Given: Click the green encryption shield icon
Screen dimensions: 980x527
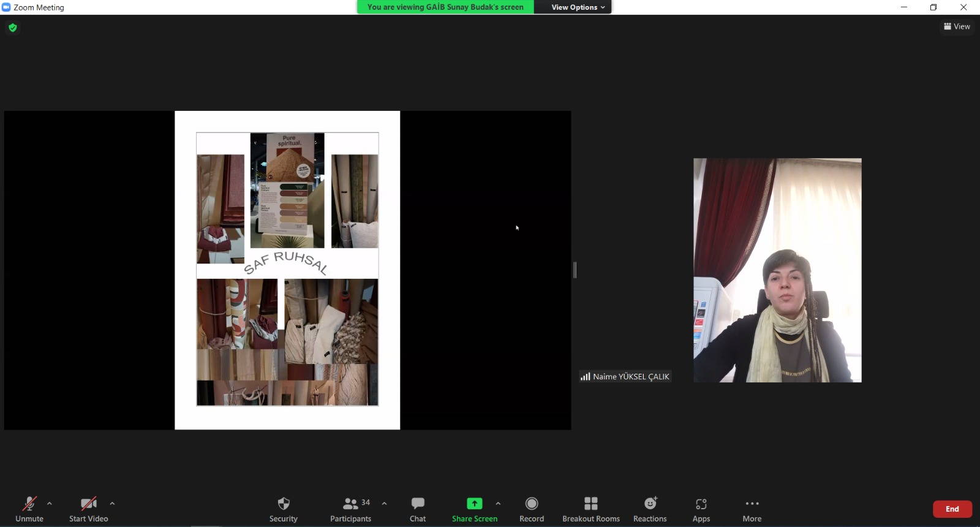Looking at the screenshot, I should [13, 28].
